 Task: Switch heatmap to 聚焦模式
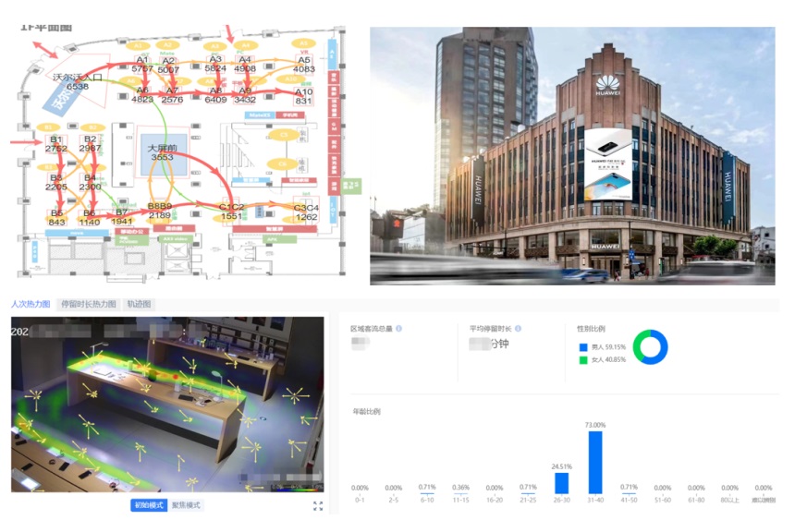186,505
